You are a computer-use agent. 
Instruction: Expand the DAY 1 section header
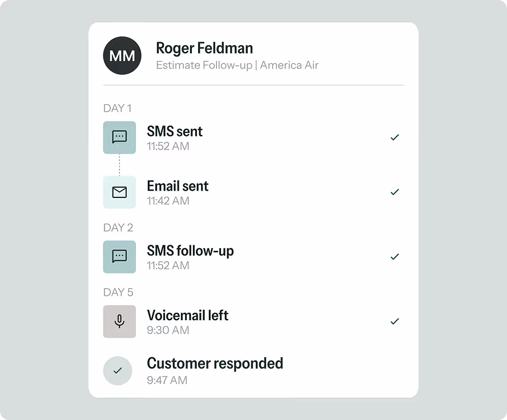tap(117, 108)
